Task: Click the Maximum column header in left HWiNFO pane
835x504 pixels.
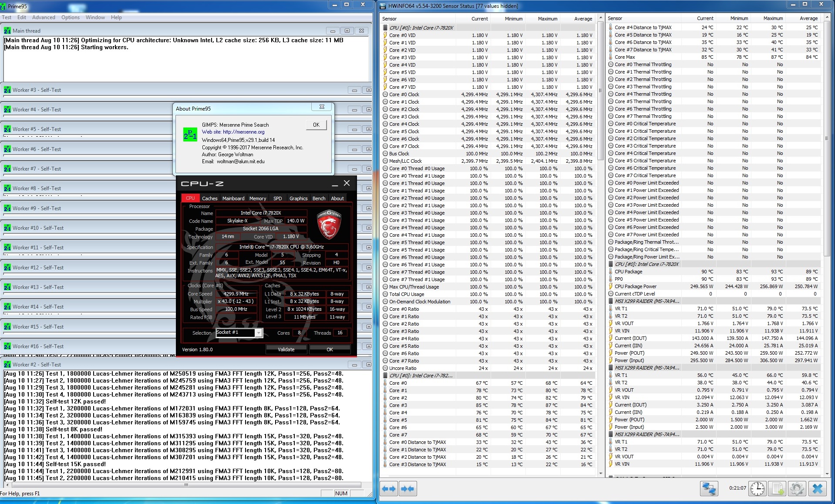Action: coord(548,19)
